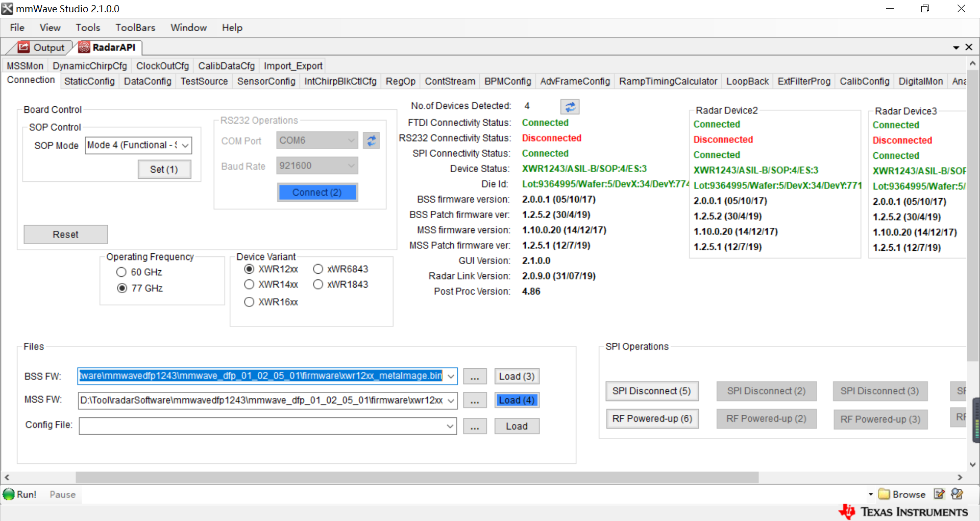The image size is (980, 521).
Task: Click the Browse folder icon
Action: click(x=884, y=494)
